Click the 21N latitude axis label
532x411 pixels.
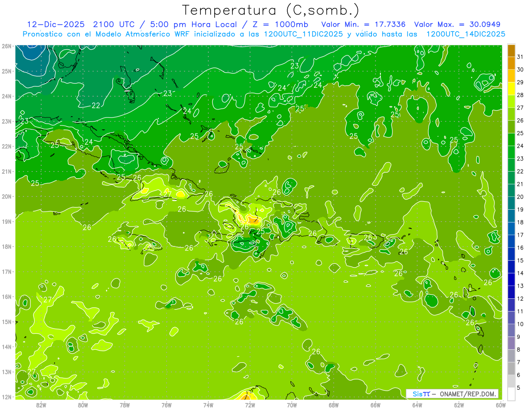(7, 171)
